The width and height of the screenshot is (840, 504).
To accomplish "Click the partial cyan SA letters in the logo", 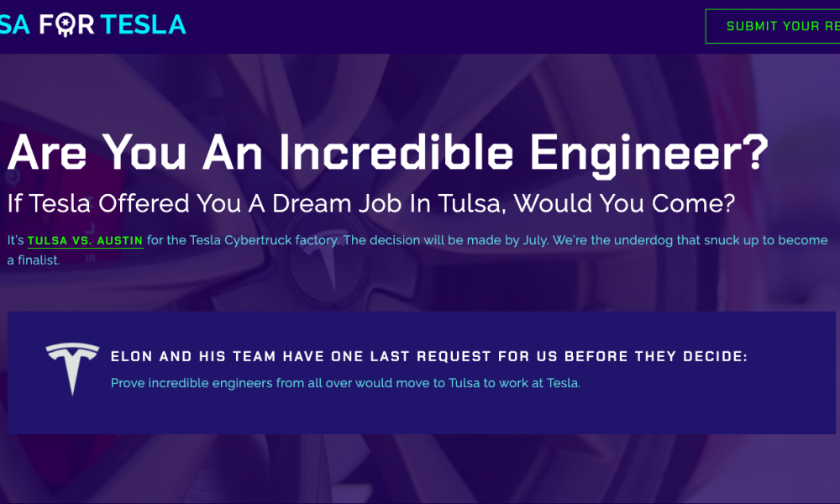I will 14,24.
